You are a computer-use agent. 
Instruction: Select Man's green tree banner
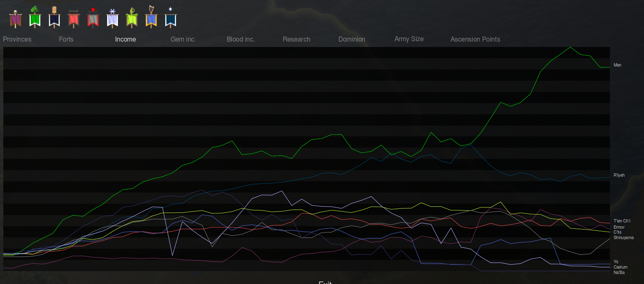[35, 17]
